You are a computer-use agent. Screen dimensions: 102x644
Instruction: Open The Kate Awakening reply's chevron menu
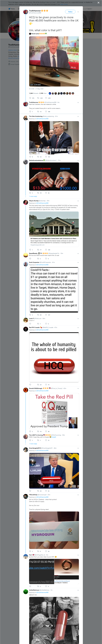click(78, 116)
